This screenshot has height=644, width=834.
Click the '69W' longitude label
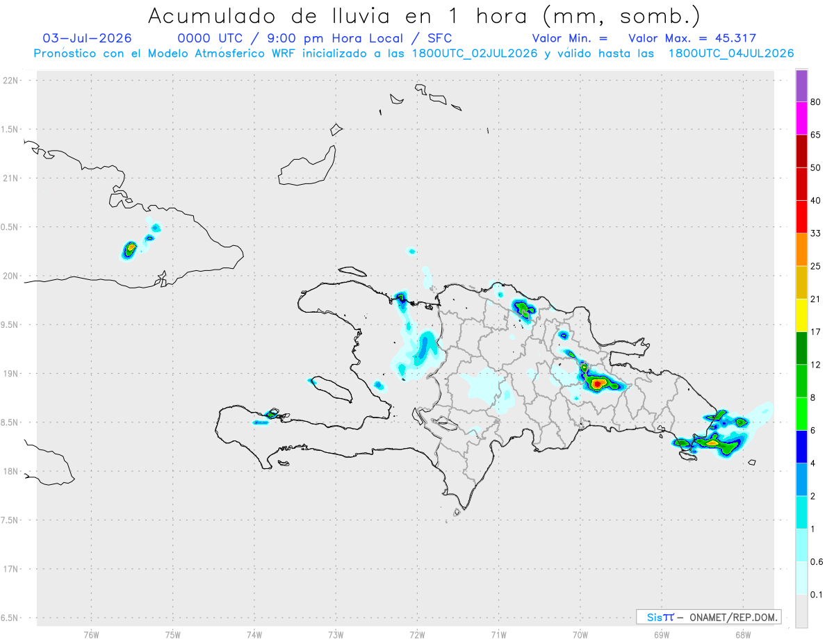click(661, 635)
